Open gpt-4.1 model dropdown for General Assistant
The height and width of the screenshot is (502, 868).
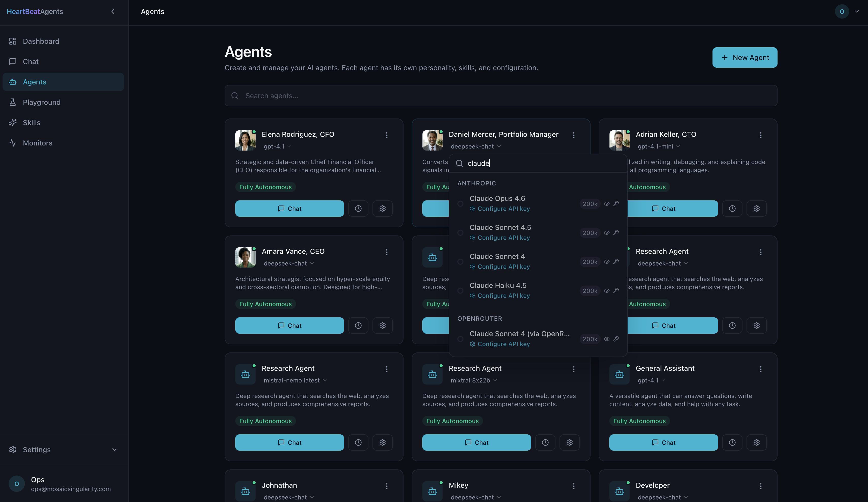(x=651, y=380)
